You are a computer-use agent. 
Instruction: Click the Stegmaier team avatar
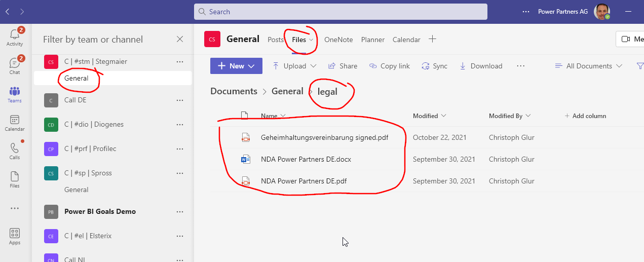pos(51,61)
